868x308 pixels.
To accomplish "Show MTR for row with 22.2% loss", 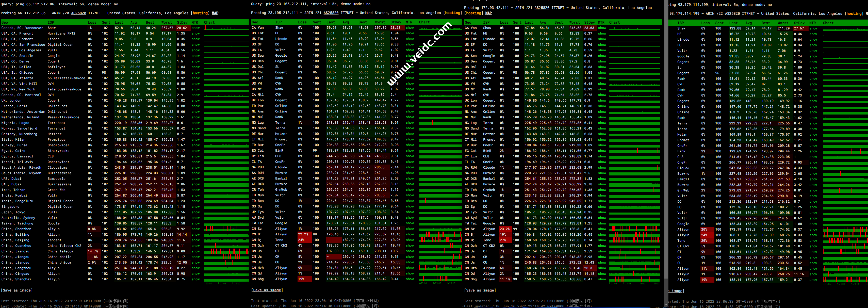I will pyautogui.click(x=410, y=234).
